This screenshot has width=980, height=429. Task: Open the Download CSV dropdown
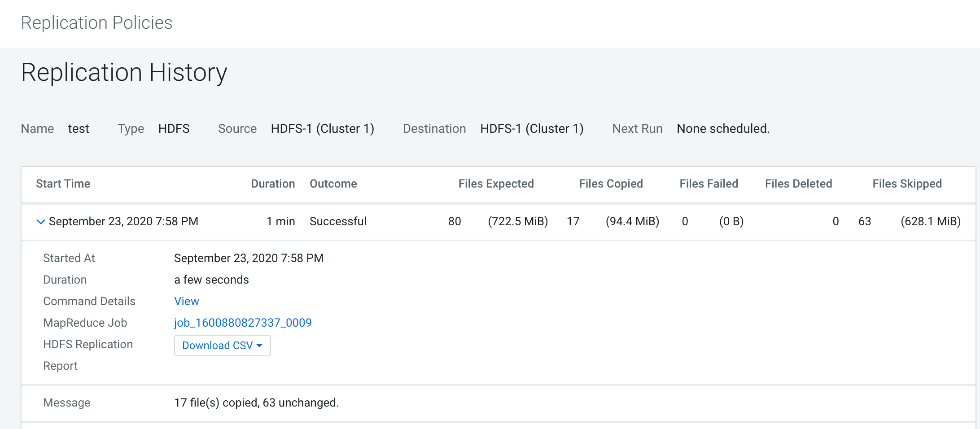pos(222,346)
